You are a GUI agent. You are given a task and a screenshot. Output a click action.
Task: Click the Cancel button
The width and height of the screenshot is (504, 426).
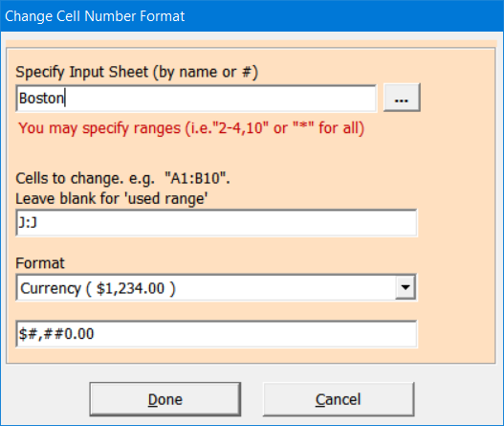[339, 399]
